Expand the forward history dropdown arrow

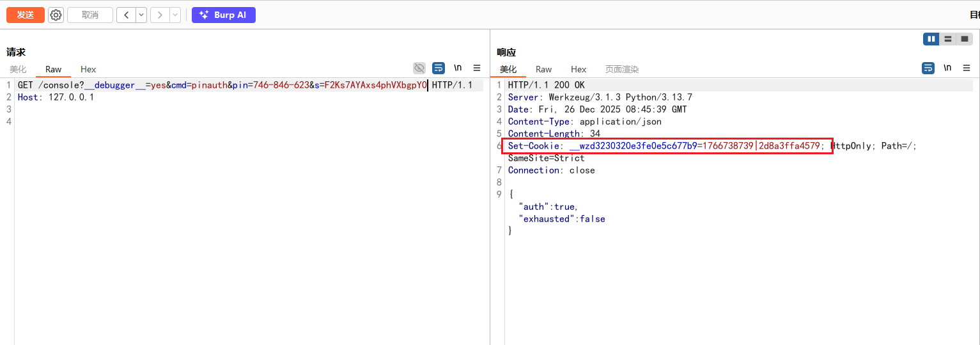tap(175, 15)
